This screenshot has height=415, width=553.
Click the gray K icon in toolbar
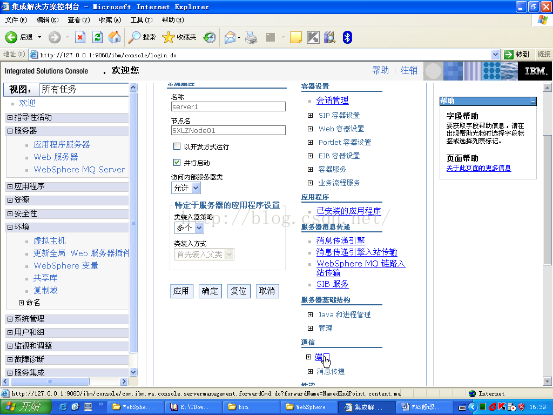coord(313,37)
